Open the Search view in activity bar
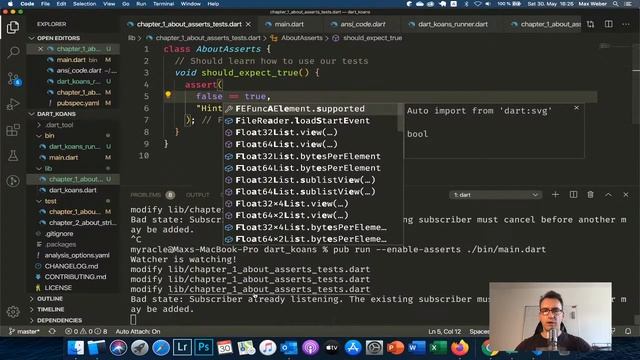The width and height of the screenshot is (640, 360). click(x=13, y=52)
